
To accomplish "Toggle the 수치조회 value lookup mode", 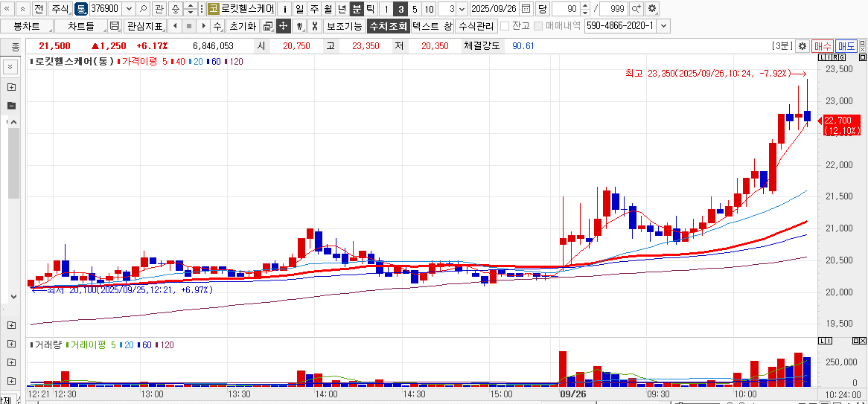I will (x=388, y=26).
